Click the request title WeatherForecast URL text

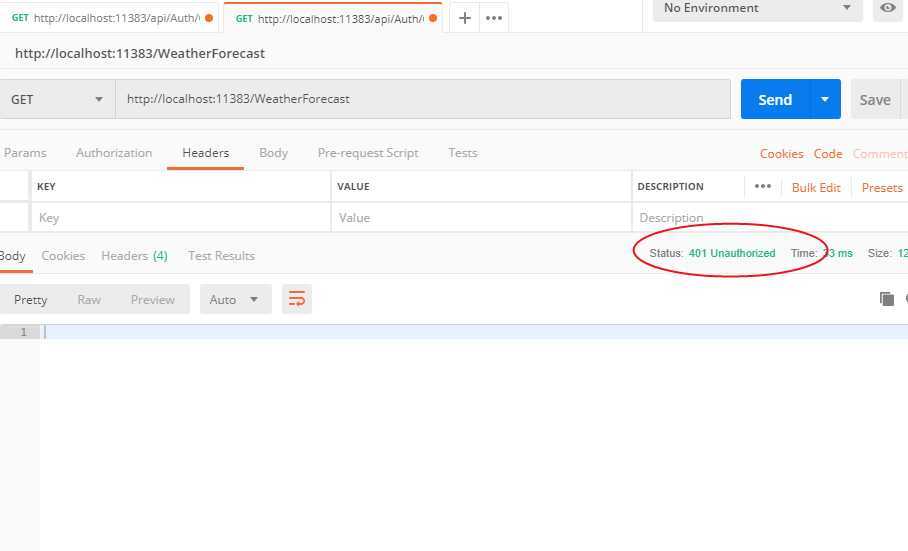[x=140, y=53]
